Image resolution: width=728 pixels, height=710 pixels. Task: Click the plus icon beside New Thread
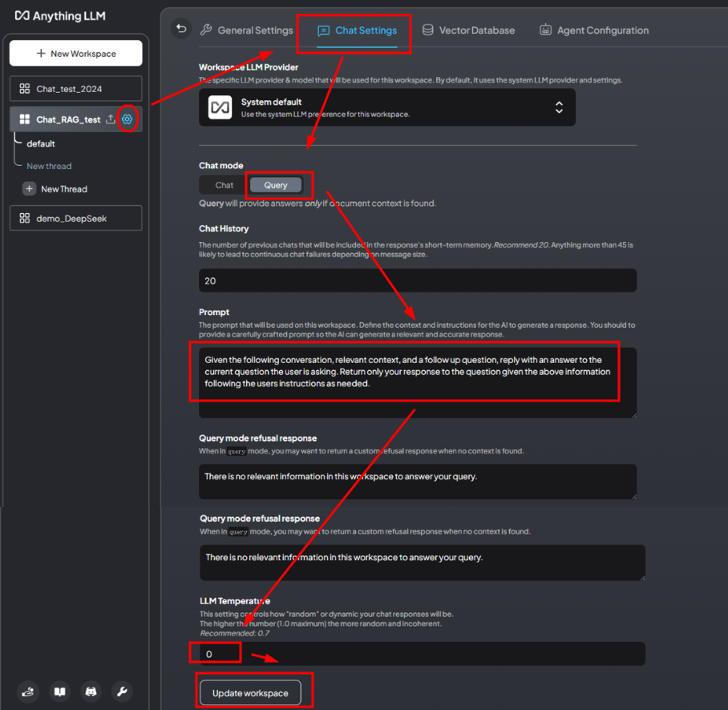point(29,189)
